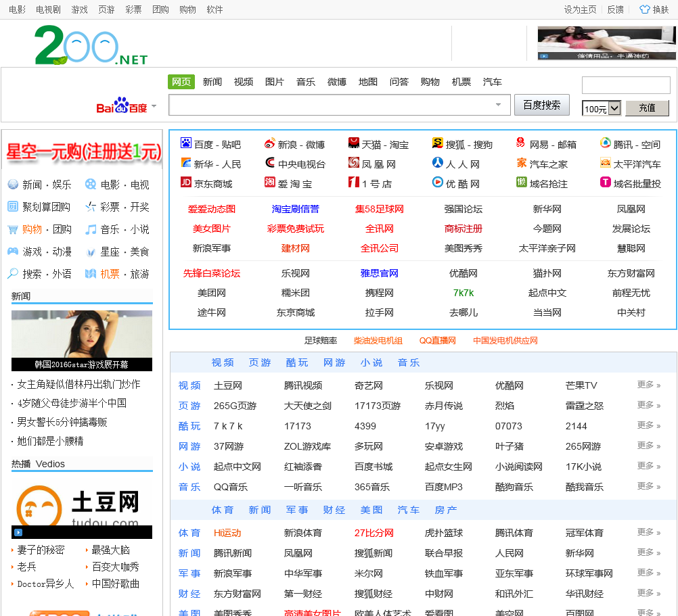
Task: Open the search engine selector arrow next to Baidu logo
Action: [x=154, y=106]
